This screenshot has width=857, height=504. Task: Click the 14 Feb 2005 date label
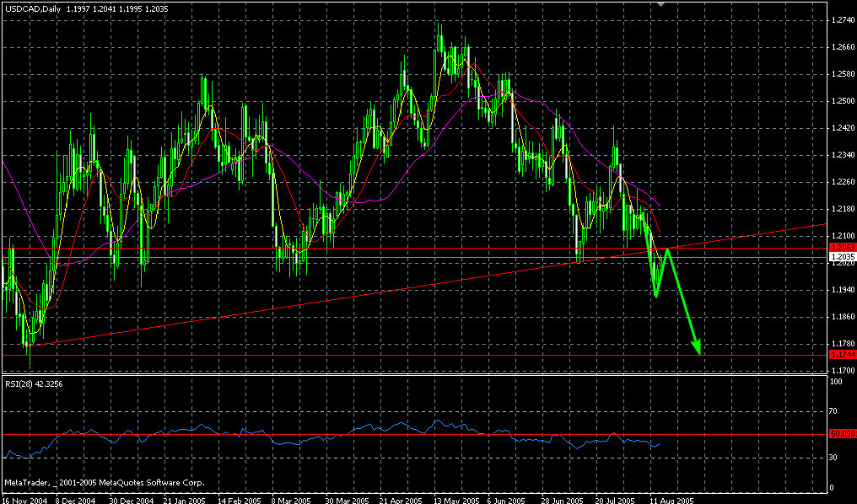point(239,500)
